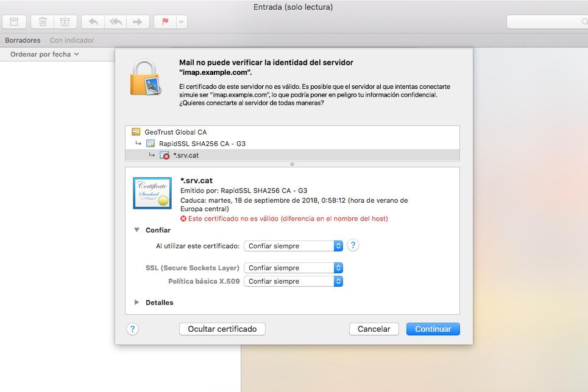Click the help button at dialog bottom-left

click(132, 329)
